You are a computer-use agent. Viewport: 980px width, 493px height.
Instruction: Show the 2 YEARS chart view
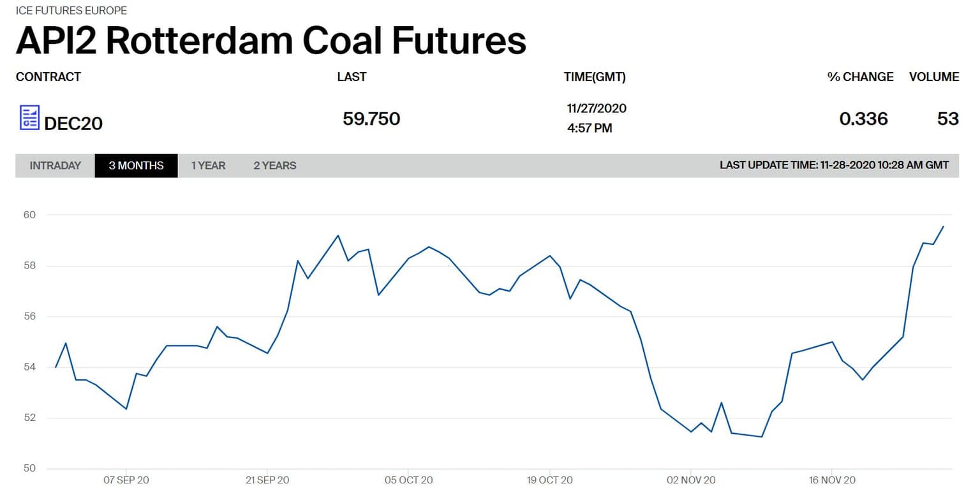pos(274,166)
